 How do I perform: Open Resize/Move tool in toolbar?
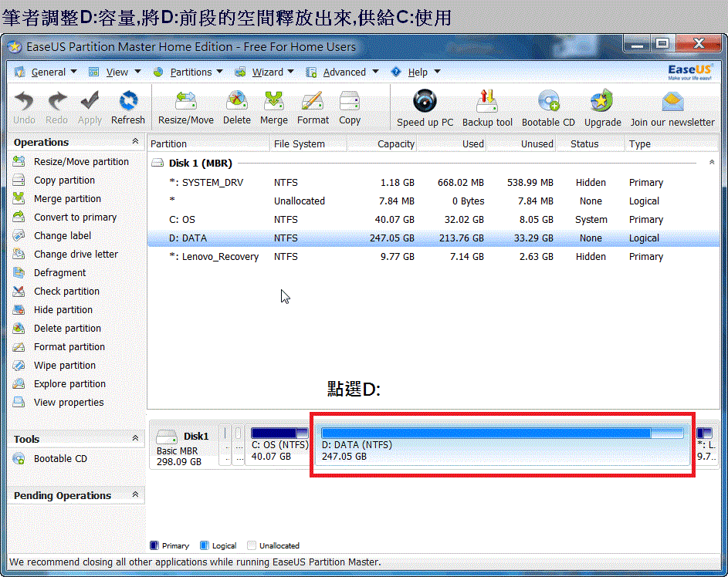186,107
